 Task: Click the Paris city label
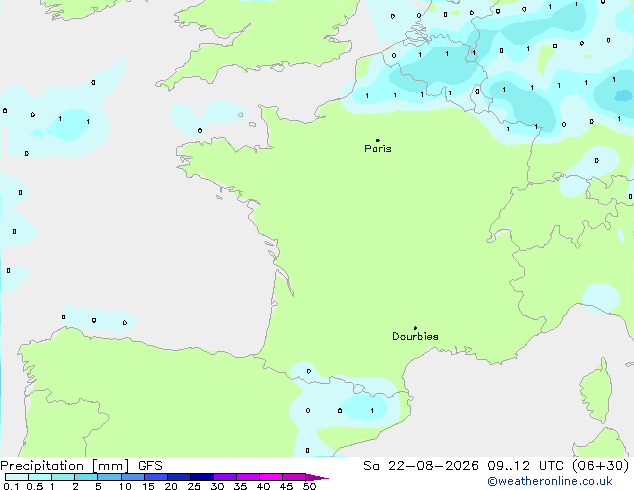click(x=378, y=149)
